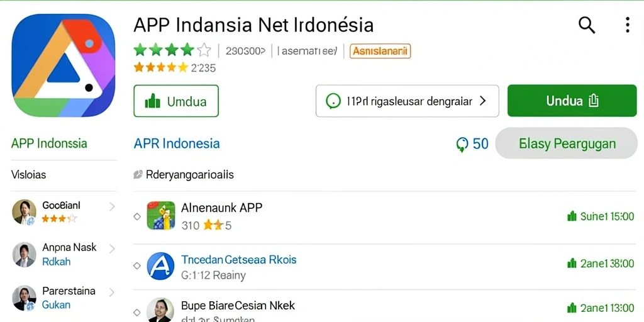The width and height of the screenshot is (644, 322).
Task: Click the tag icon beside Rderyangoarioalis
Action: 138,175
